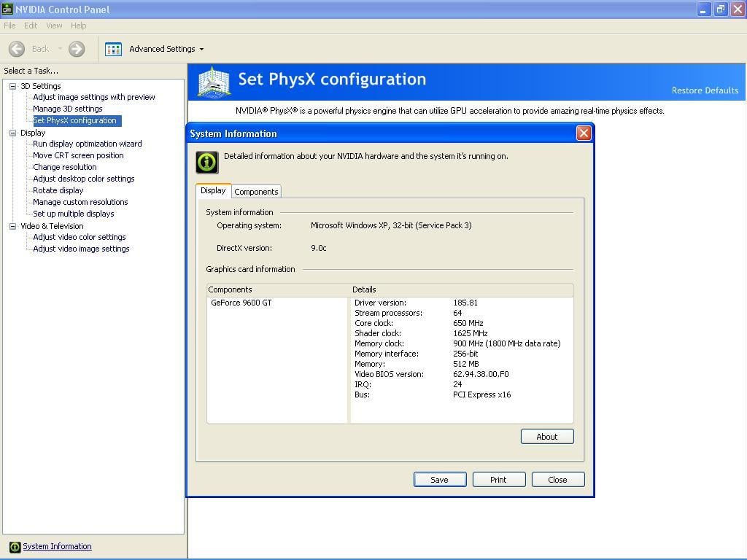This screenshot has width=747, height=560.
Task: Select Manage 3D settings task
Action: pyautogui.click(x=68, y=109)
